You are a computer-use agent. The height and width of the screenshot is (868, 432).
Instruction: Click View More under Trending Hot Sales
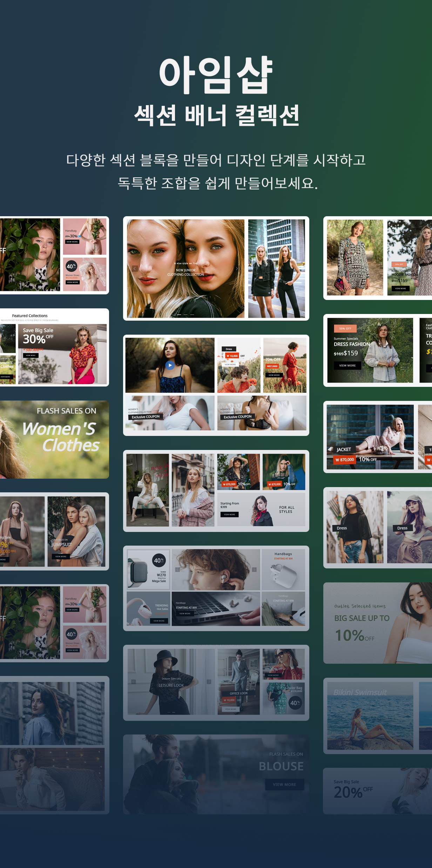click(159, 621)
